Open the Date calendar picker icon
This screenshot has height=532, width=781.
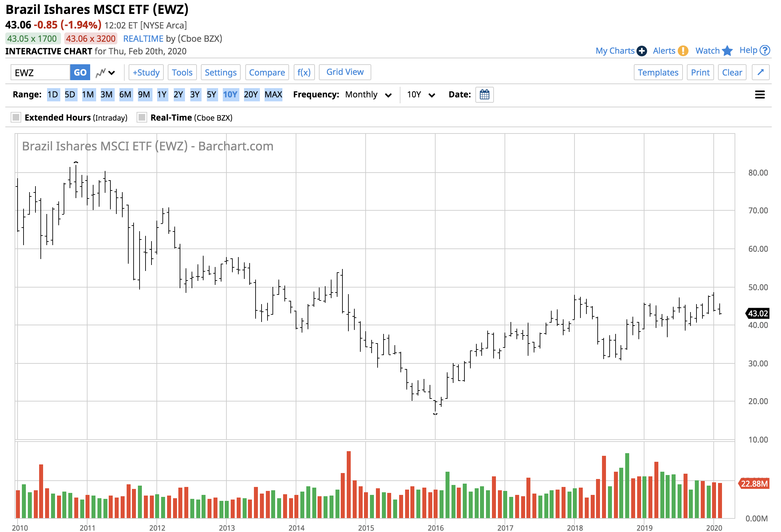(x=484, y=95)
